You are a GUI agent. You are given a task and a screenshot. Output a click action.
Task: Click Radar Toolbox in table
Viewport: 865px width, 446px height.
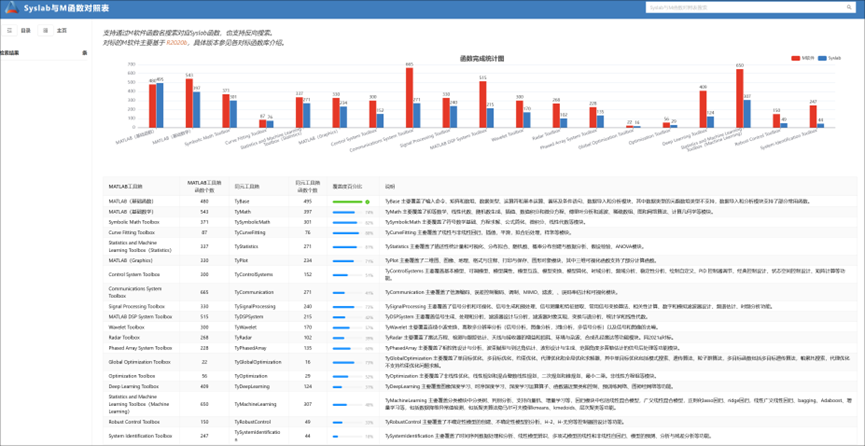pos(124,337)
